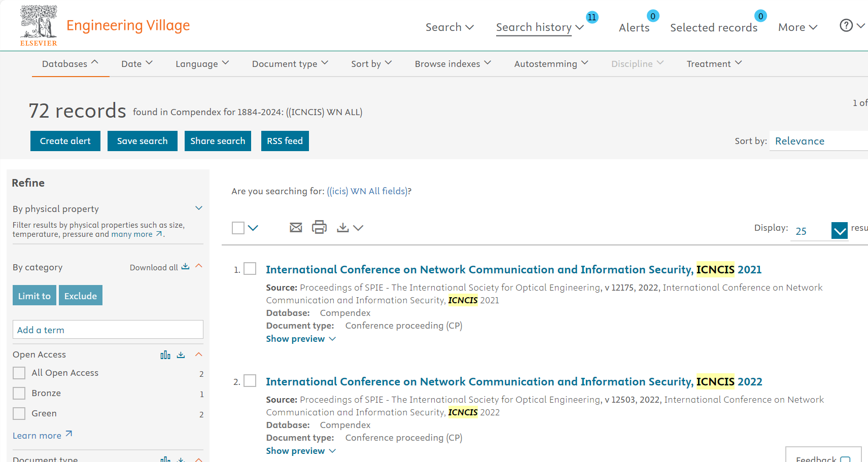Expand By physical property section

[x=199, y=208]
